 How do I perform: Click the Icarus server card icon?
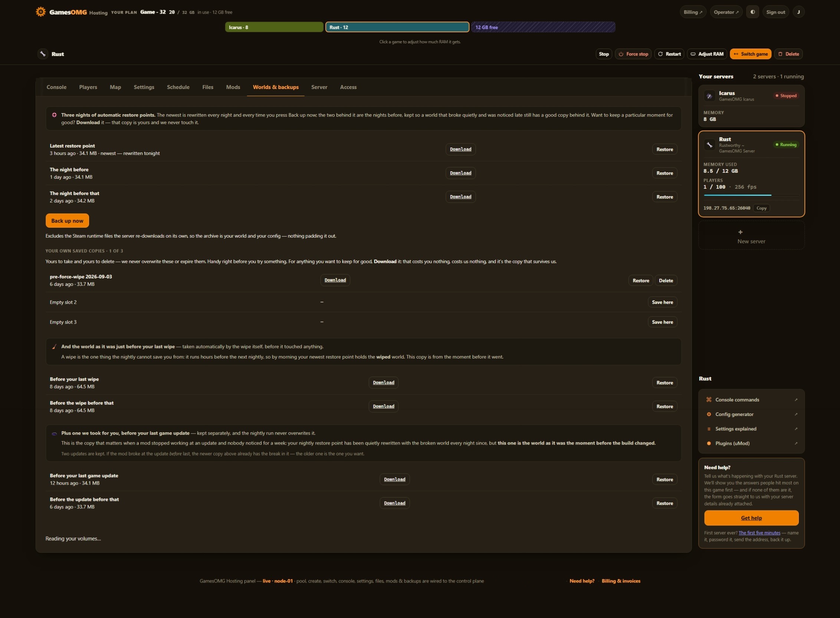point(709,96)
